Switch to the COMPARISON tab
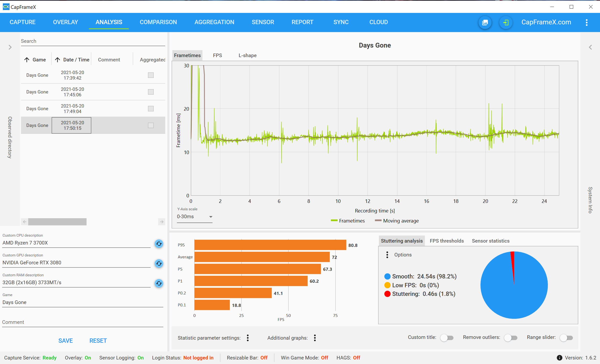This screenshot has width=600, height=364. [x=158, y=22]
